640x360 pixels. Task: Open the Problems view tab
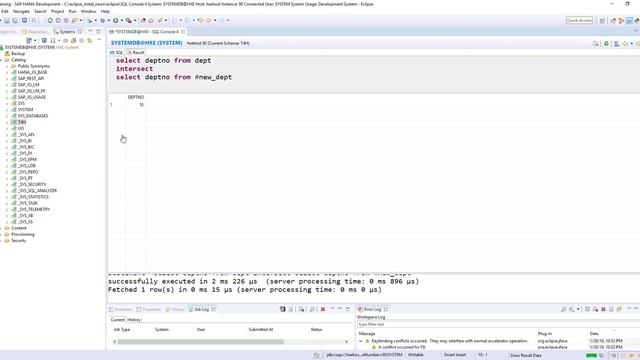coord(121,309)
